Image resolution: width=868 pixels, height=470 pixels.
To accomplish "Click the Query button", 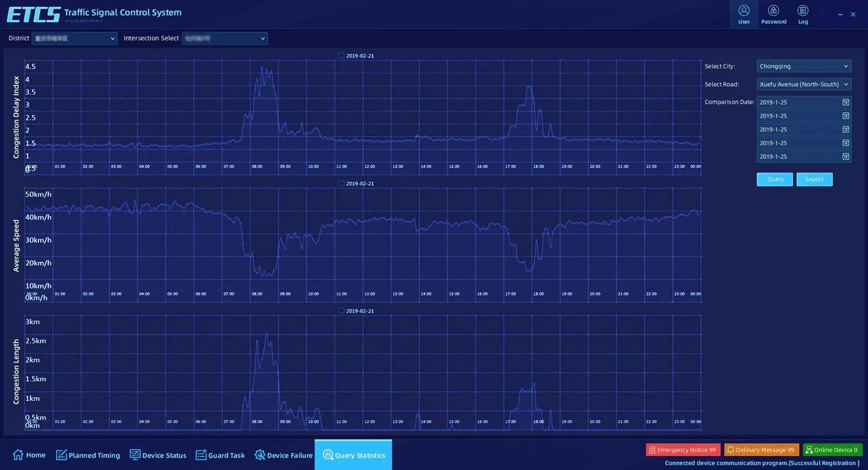I will 775,179.
